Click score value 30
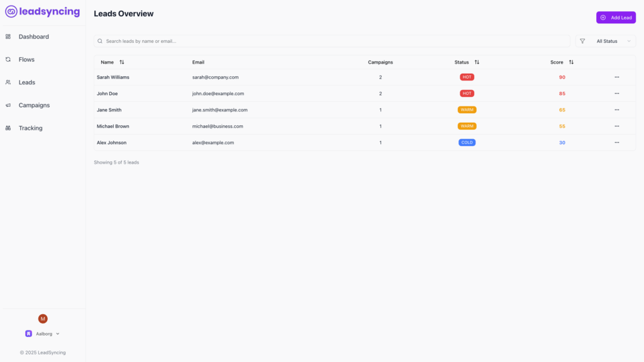This screenshot has height=362, width=644. 562,142
